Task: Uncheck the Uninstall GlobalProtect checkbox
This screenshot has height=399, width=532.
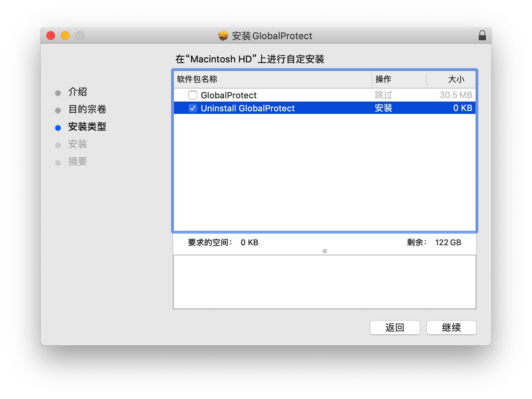Action: [x=192, y=108]
